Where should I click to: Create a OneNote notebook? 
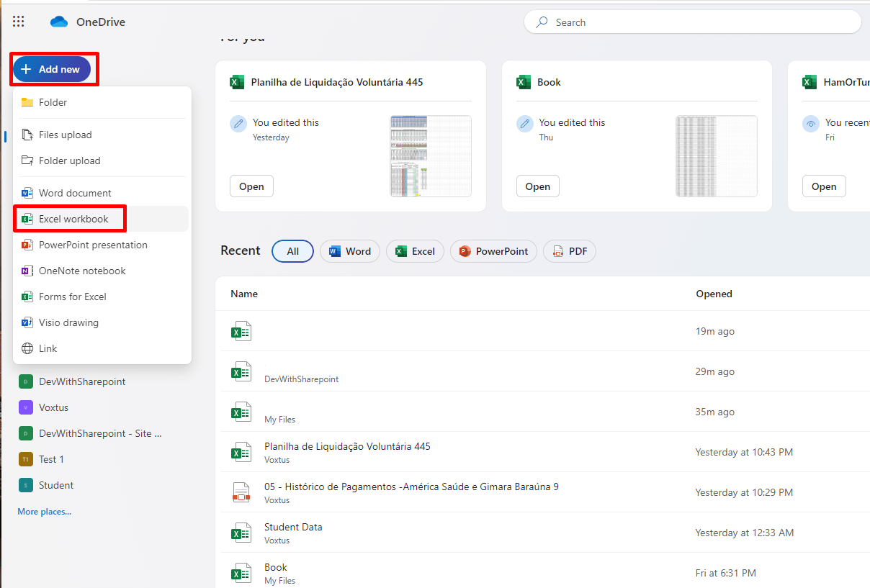[102, 271]
